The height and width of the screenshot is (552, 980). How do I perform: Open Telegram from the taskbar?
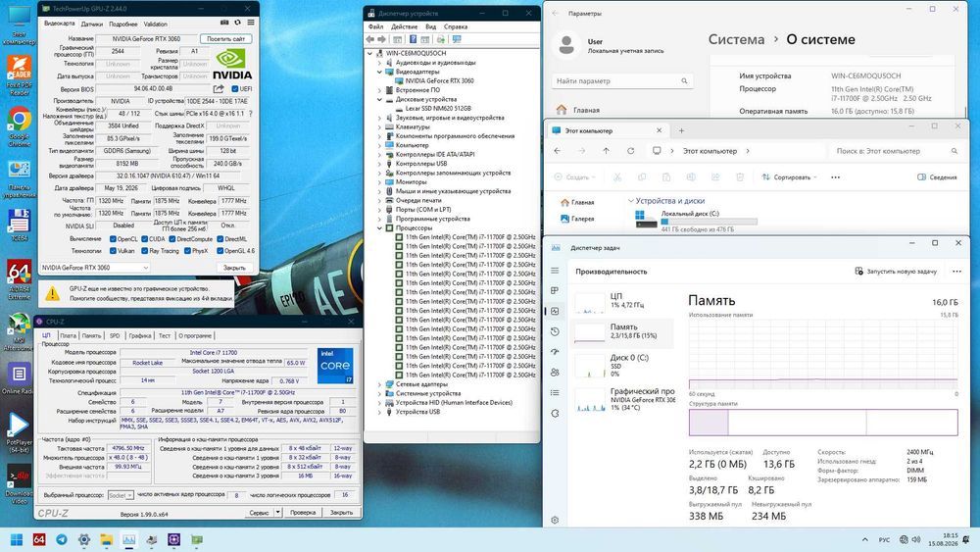62,539
